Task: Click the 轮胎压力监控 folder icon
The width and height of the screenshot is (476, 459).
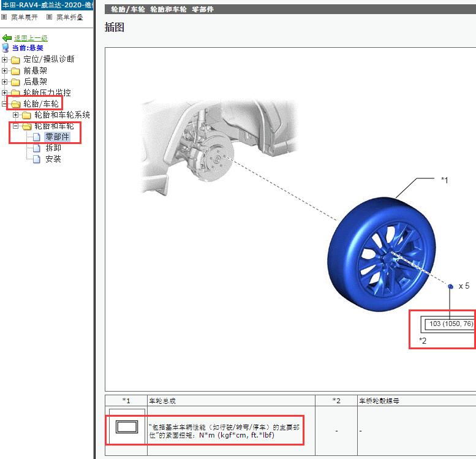Action: point(15,93)
